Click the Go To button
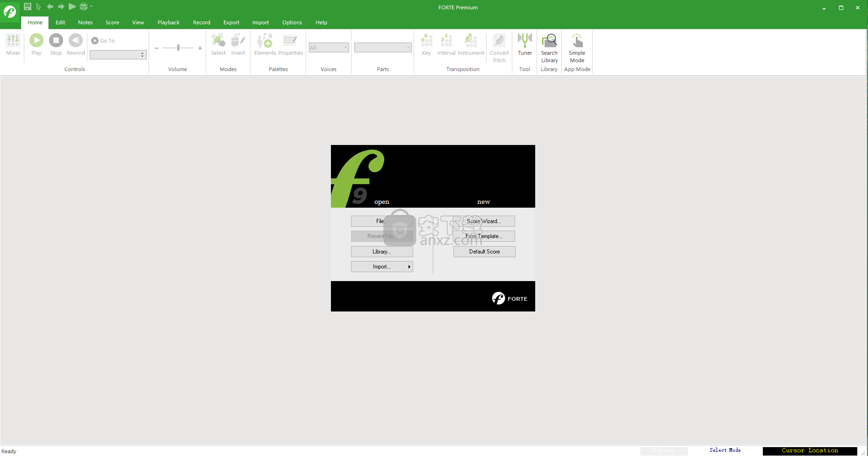 point(103,41)
